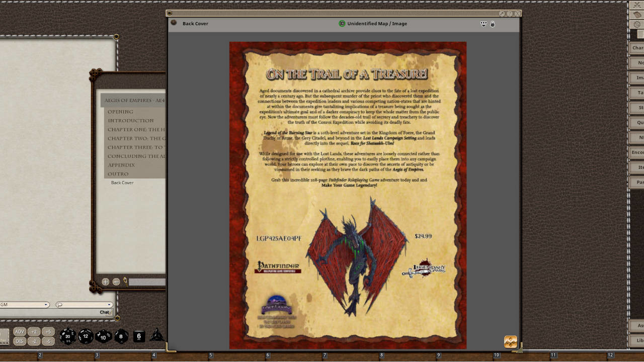This screenshot has height=362, width=644.
Task: Enable the ADV advantage toggle
Action: point(19,331)
